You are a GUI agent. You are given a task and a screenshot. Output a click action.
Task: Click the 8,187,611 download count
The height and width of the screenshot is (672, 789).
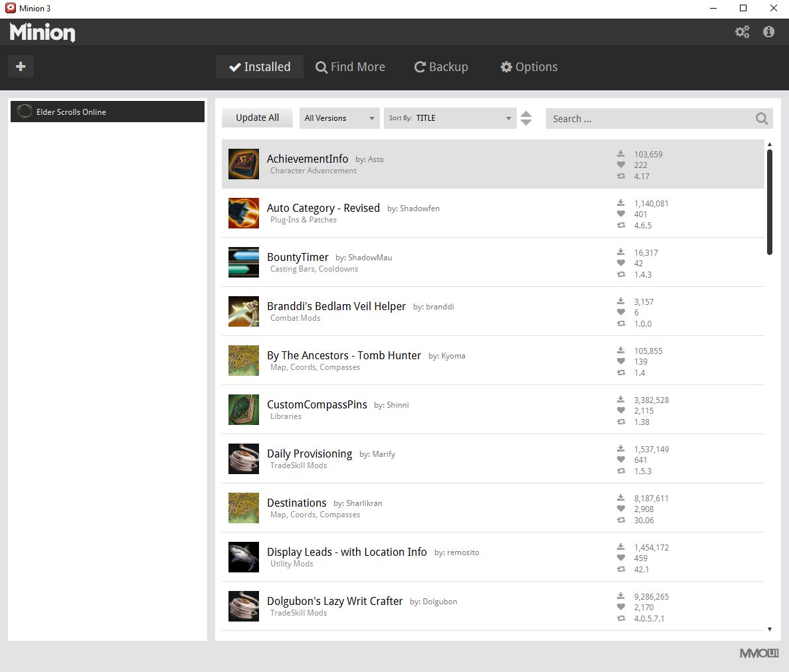pos(651,498)
